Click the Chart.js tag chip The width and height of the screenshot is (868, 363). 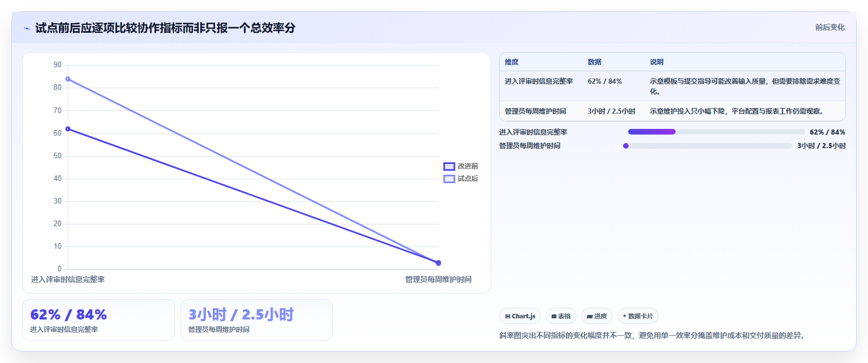pos(520,316)
